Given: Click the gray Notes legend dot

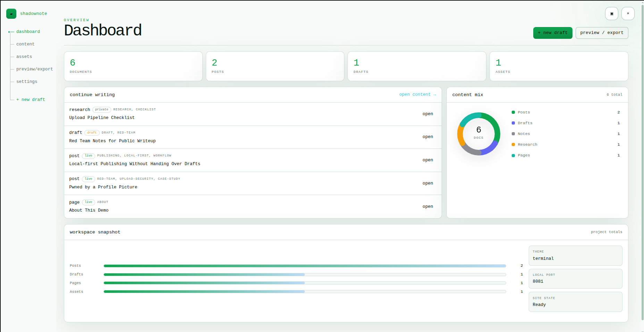Looking at the screenshot, I should 513,134.
